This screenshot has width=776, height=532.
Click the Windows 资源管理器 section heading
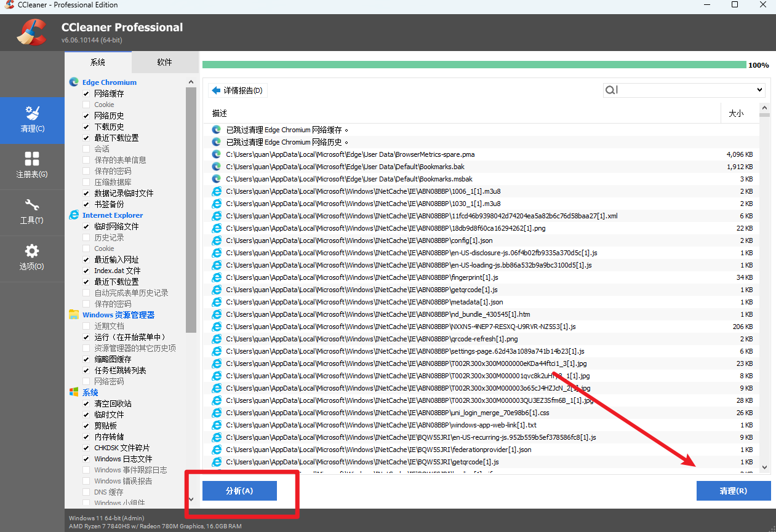(119, 315)
